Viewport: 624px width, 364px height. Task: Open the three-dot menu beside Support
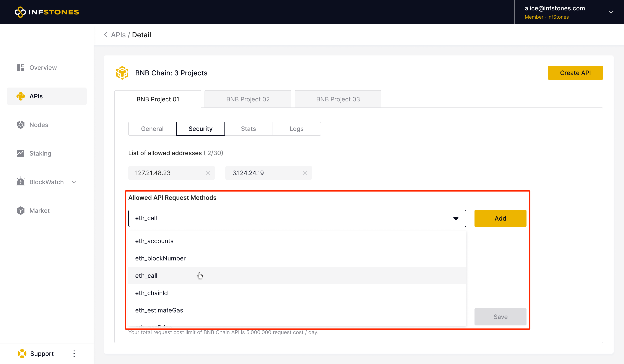(74, 354)
